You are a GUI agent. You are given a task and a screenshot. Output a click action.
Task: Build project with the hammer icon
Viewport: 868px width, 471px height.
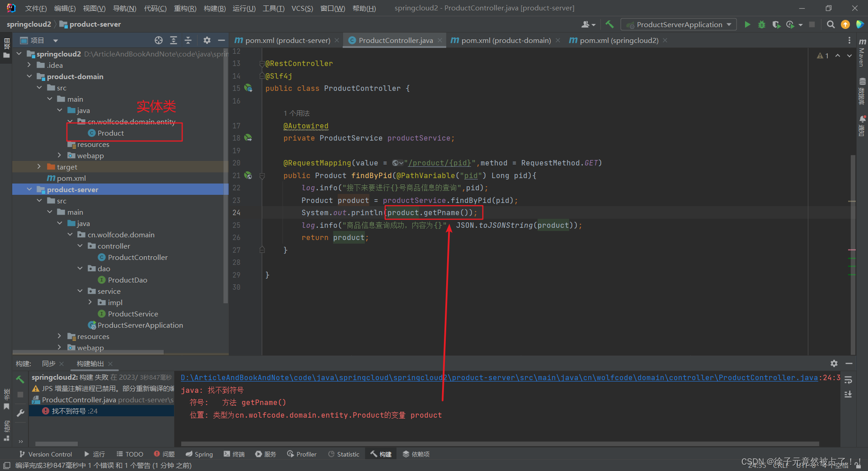609,24
